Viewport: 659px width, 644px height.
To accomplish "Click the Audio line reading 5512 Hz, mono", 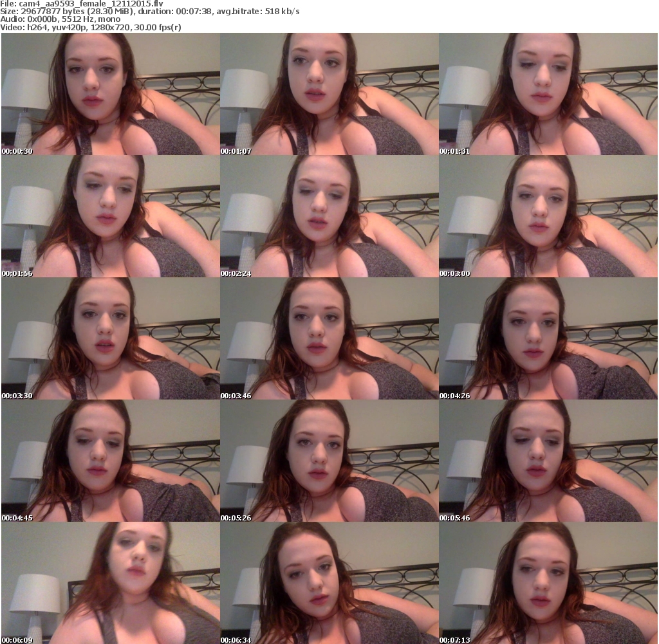I will pyautogui.click(x=60, y=19).
